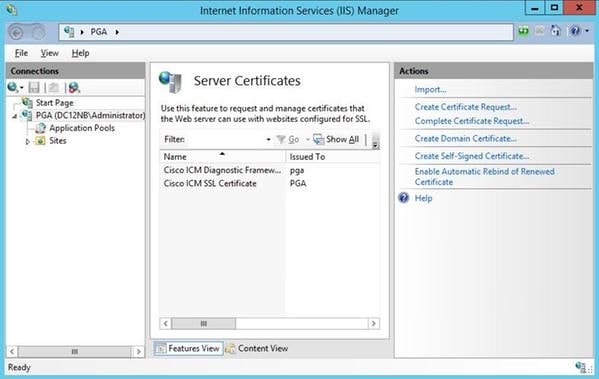
Task: Click right arrow of Connections pane scrollbar
Action: 139,351
